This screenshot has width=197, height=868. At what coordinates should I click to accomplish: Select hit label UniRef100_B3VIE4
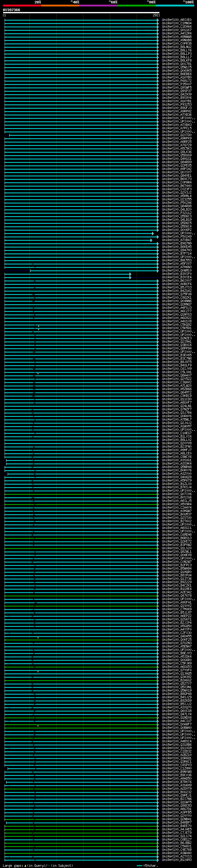click(x=176, y=277)
